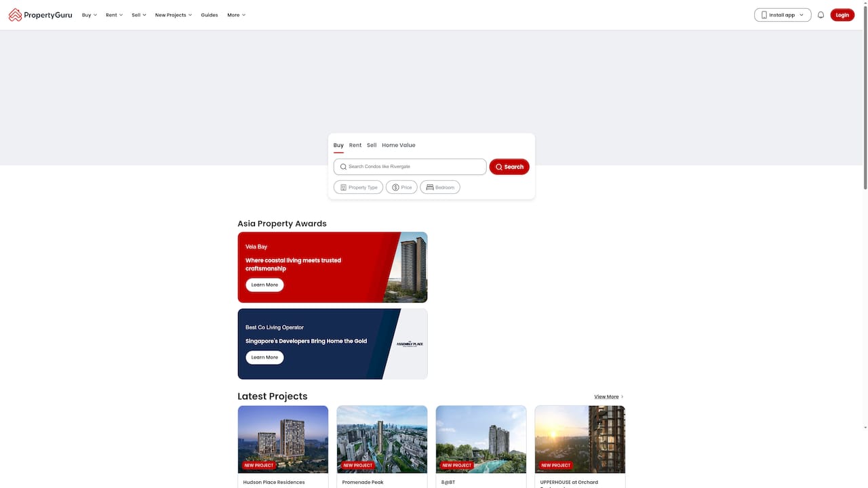This screenshot has width=868, height=488.
Task: Click the Vela Bay tower image
Action: coord(407,267)
